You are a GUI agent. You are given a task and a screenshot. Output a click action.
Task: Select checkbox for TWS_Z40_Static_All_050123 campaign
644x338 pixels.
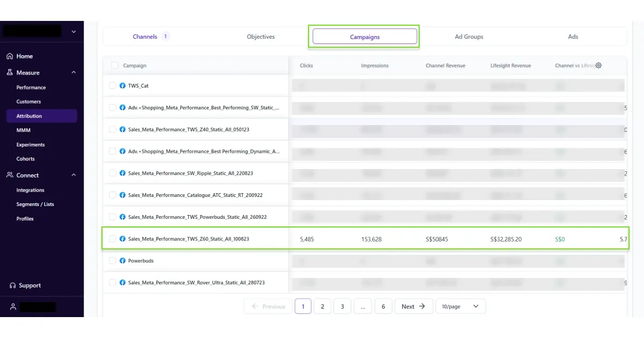112,129
